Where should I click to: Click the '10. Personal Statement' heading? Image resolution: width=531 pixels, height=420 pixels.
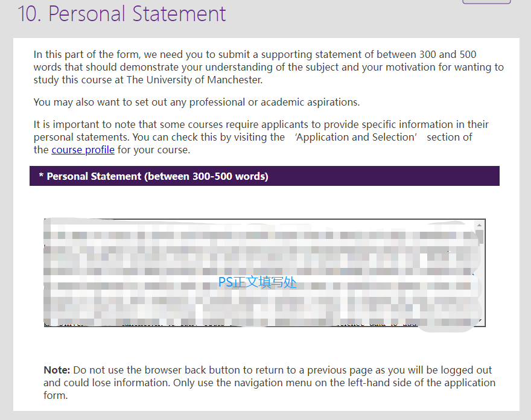coord(121,14)
